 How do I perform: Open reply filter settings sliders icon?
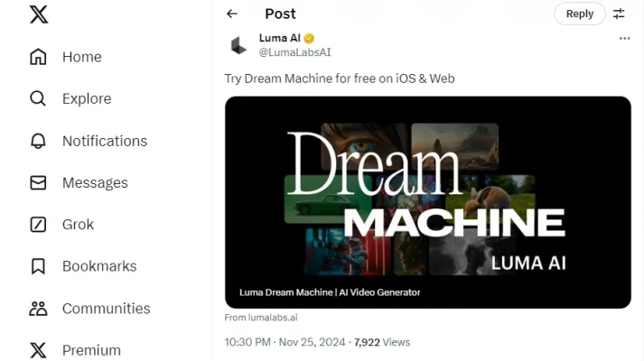point(619,14)
